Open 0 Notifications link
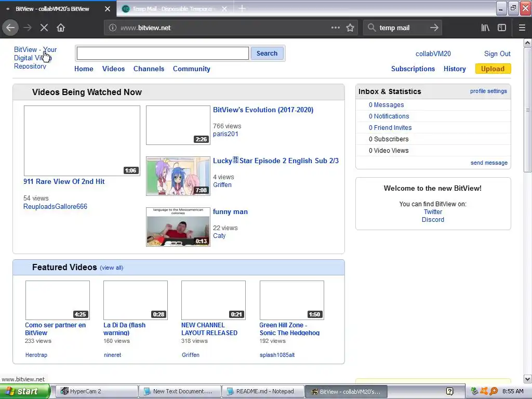Image resolution: width=532 pixels, height=399 pixels. pos(389,116)
